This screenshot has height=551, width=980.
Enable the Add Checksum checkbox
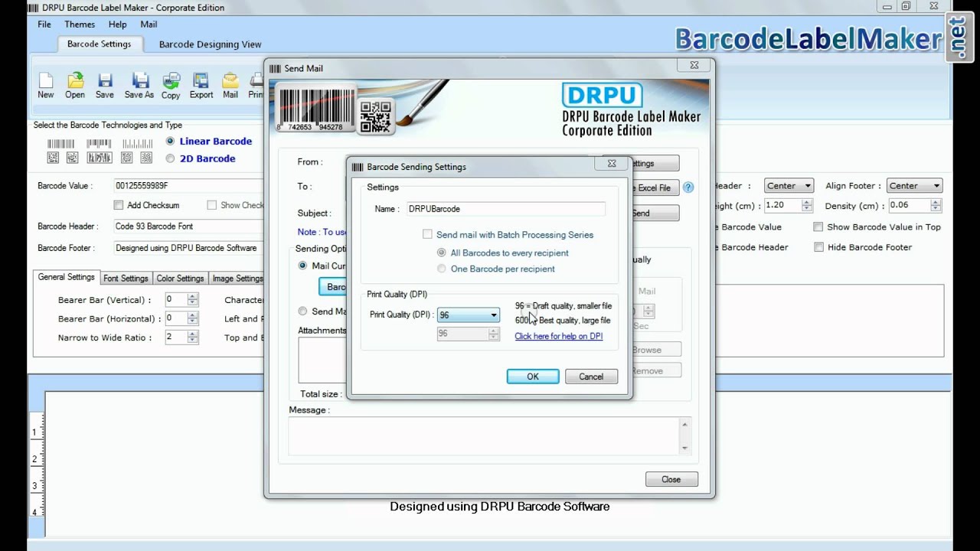pos(118,205)
